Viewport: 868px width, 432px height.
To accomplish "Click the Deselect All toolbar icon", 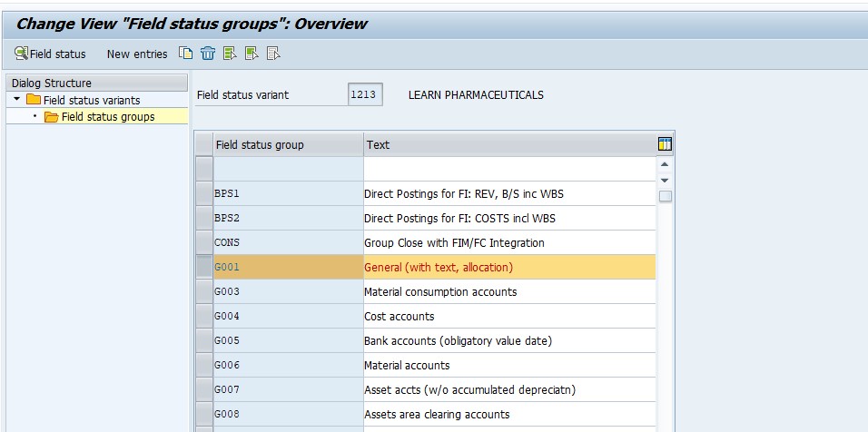I will point(273,54).
